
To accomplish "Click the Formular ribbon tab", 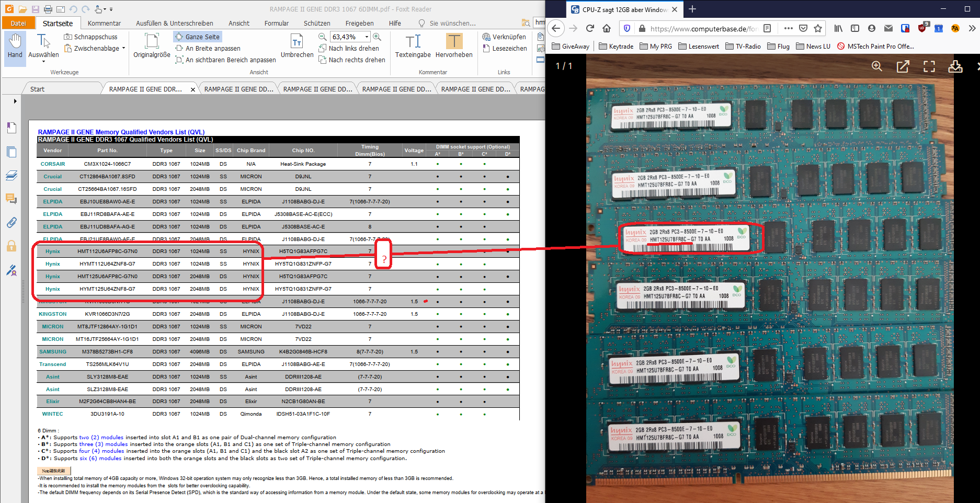I will tap(277, 23).
